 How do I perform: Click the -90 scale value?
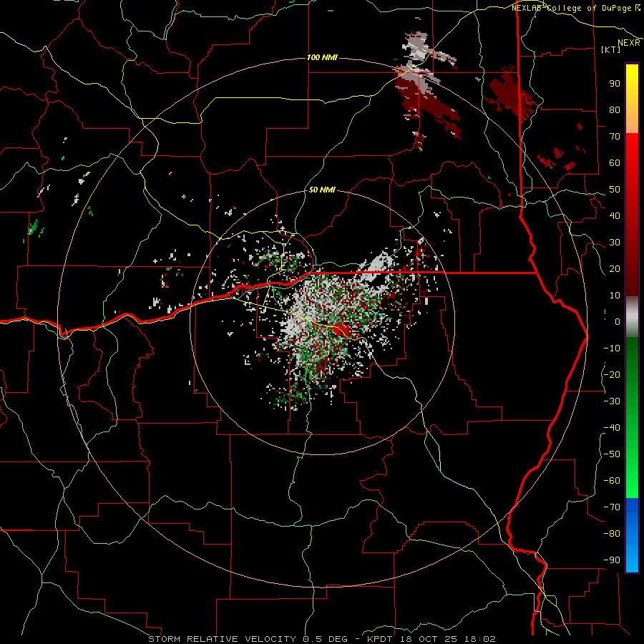pyautogui.click(x=612, y=560)
